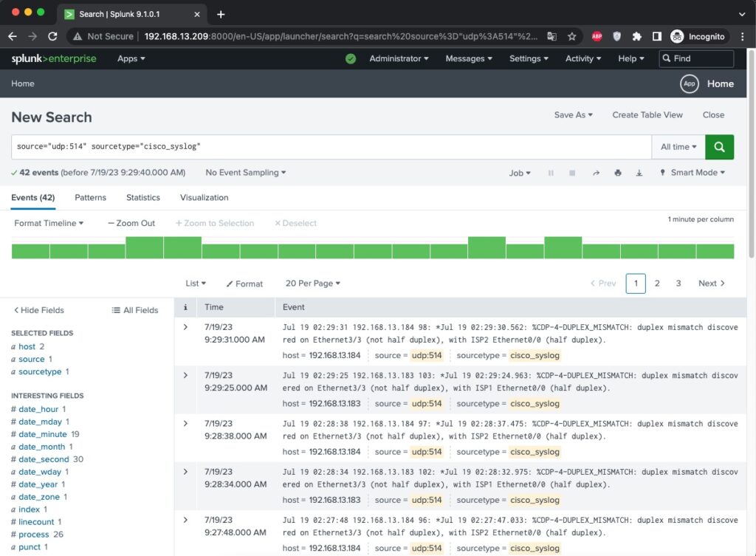
Task: Open the Job dropdown
Action: pyautogui.click(x=520, y=173)
